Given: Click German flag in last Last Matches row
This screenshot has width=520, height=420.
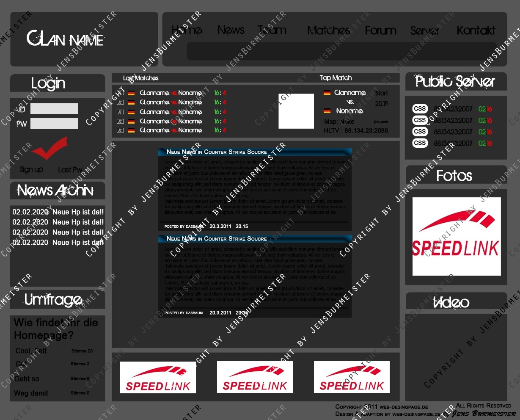Looking at the screenshot, I should coord(131,130).
